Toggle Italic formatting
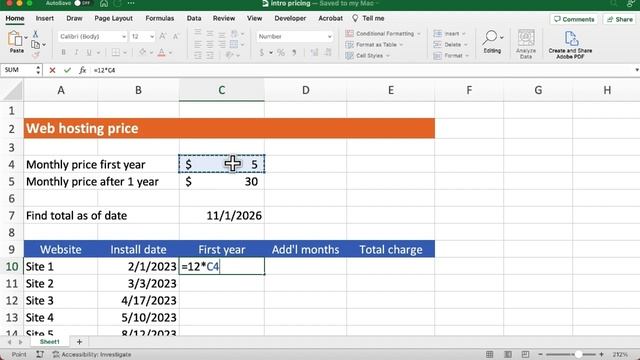Screen dimensions: 640x360 [76, 52]
